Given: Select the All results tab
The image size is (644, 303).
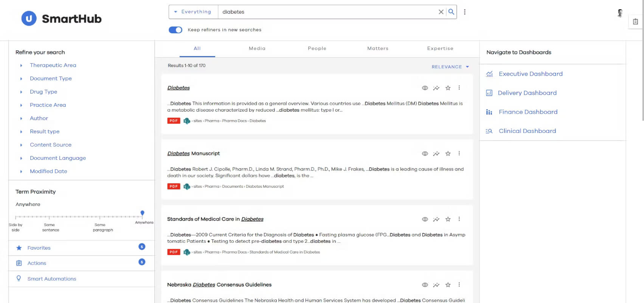Looking at the screenshot, I should [x=197, y=48].
